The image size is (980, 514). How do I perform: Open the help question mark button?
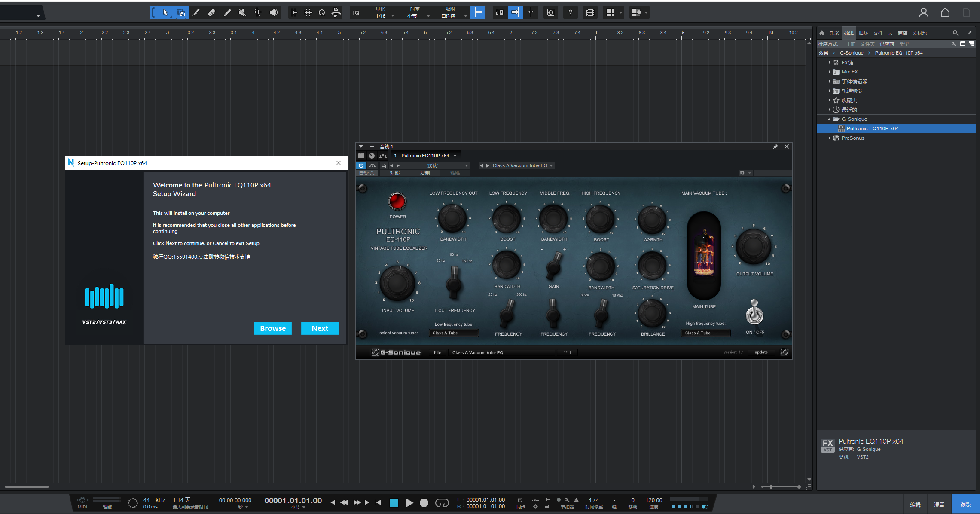(x=571, y=12)
